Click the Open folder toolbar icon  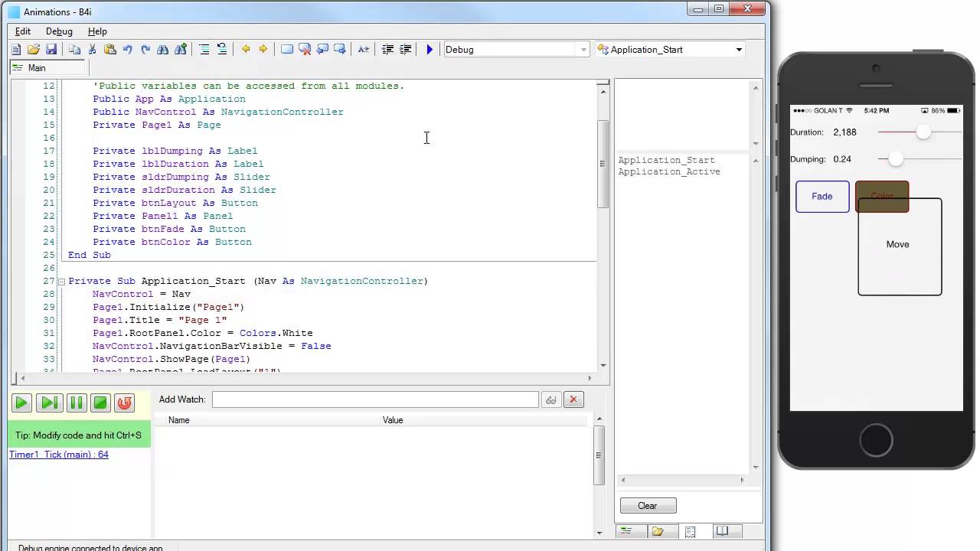click(x=34, y=49)
